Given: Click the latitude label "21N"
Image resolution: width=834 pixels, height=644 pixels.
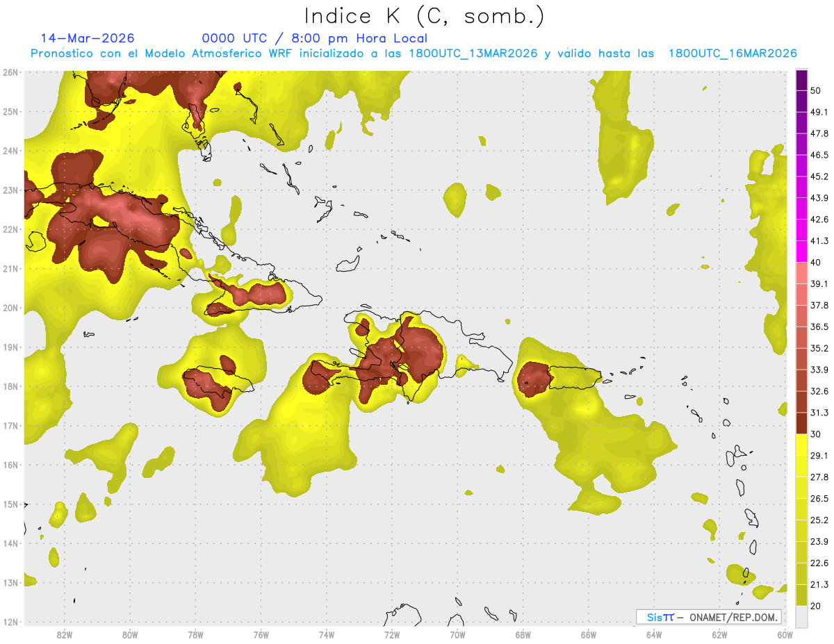Looking at the screenshot, I should pos(10,269).
